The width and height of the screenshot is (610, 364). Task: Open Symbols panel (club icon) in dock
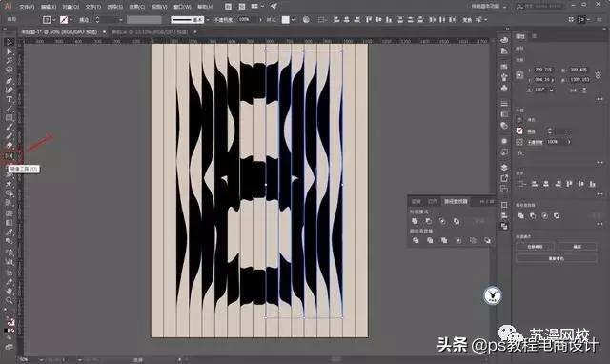point(504,88)
